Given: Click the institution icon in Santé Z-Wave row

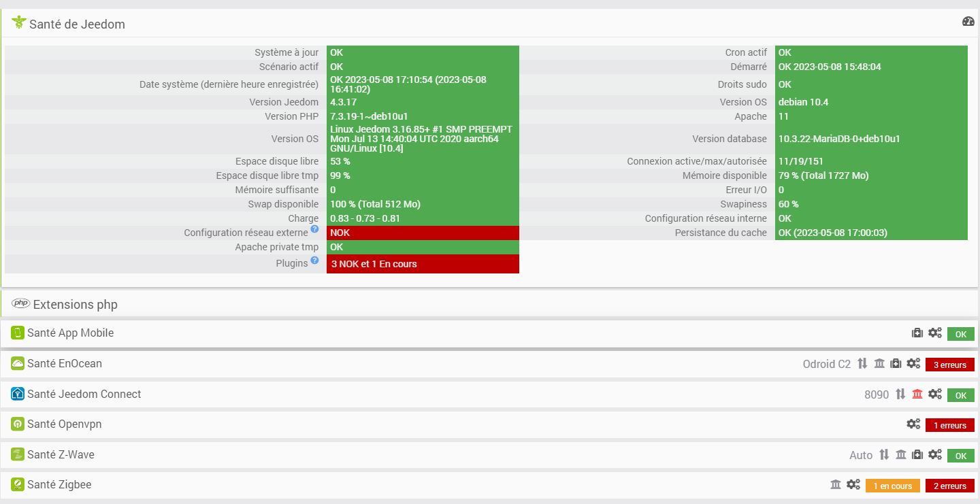Looking at the screenshot, I should click(x=901, y=455).
